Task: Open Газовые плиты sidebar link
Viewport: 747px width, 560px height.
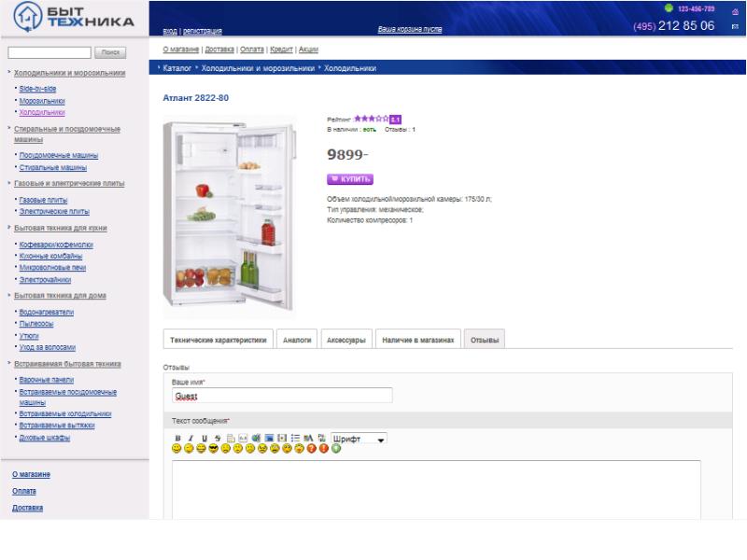Action: click(43, 200)
